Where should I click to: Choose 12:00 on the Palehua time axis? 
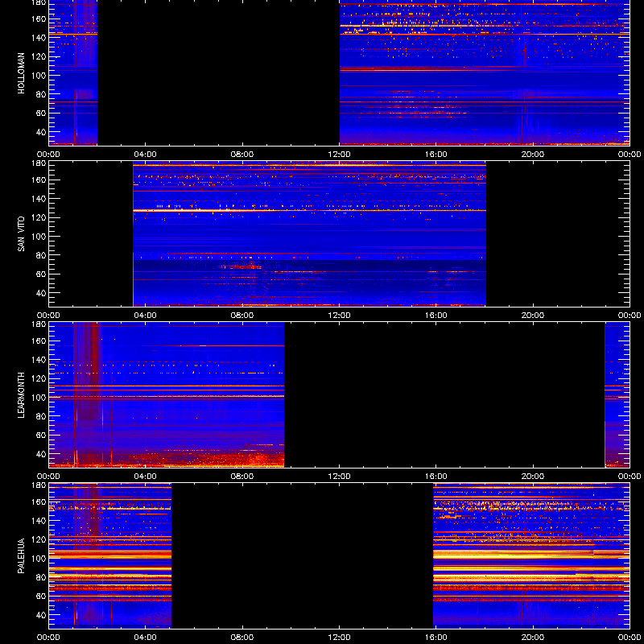(339, 638)
